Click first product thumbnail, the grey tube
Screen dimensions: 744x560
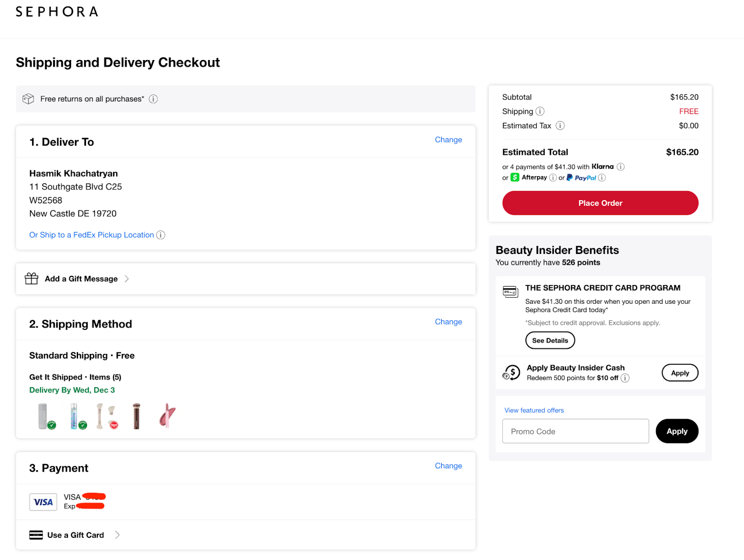pos(46,416)
